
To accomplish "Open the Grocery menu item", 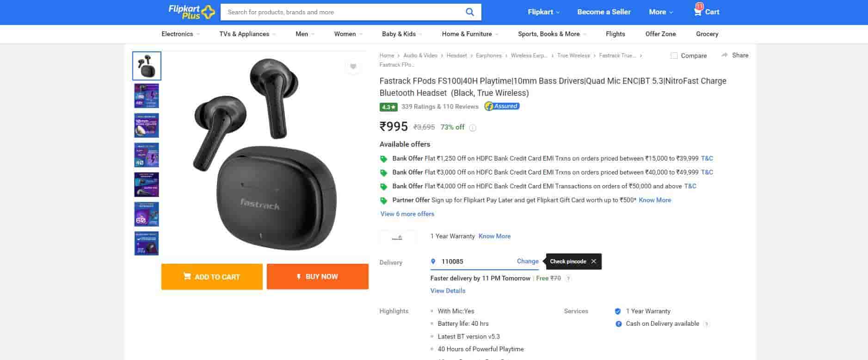I will (x=707, y=34).
